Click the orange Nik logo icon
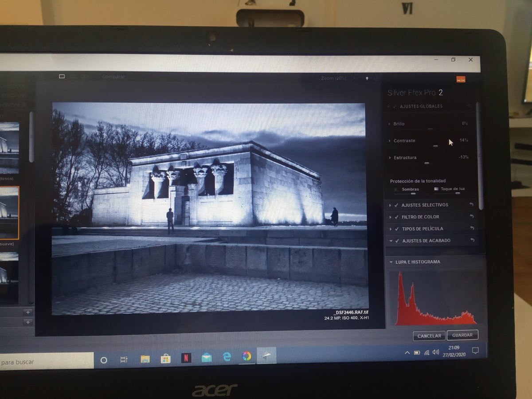 [461, 79]
